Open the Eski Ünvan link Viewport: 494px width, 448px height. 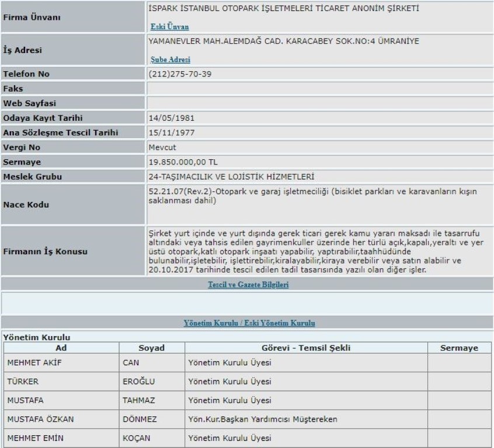169,27
